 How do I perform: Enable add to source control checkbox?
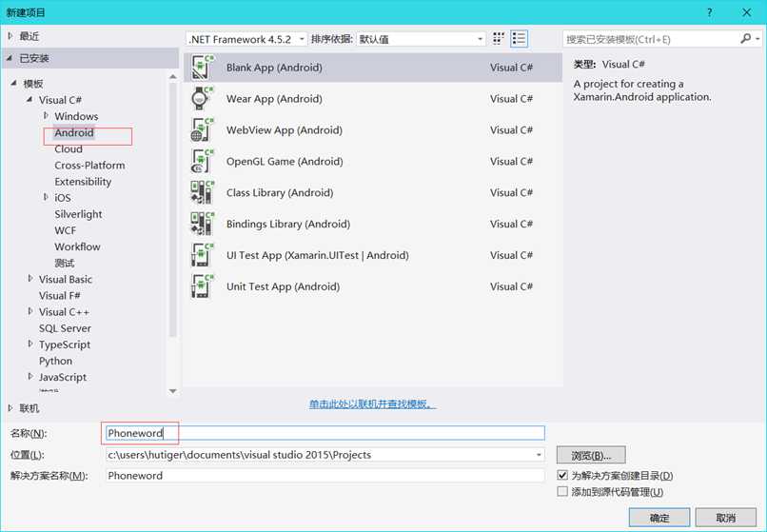tap(562, 491)
